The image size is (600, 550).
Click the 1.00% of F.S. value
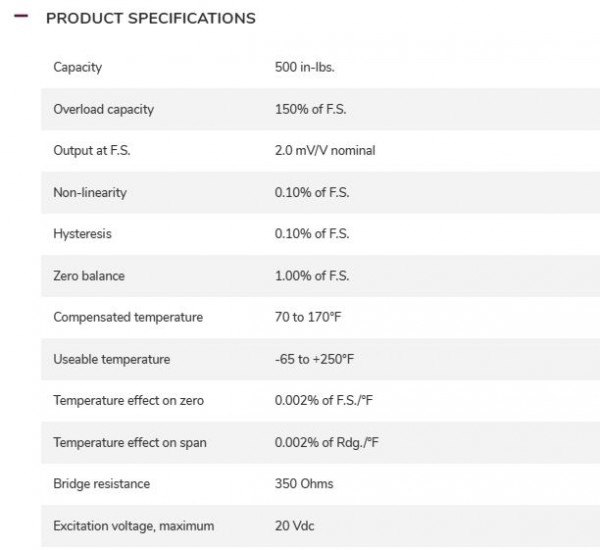312,276
